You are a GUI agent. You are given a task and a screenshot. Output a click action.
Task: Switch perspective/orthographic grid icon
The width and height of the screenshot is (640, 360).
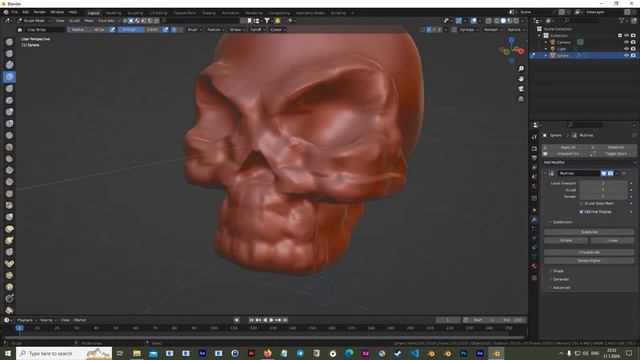tap(521, 99)
